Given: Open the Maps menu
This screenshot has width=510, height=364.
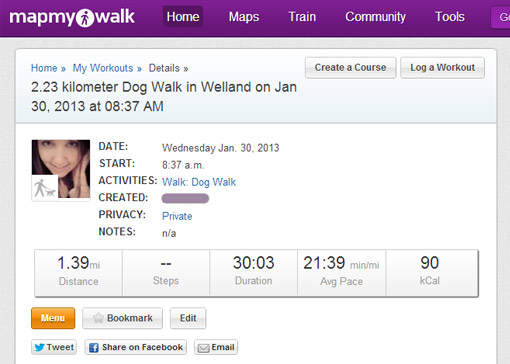Looking at the screenshot, I should pyautogui.click(x=244, y=17).
